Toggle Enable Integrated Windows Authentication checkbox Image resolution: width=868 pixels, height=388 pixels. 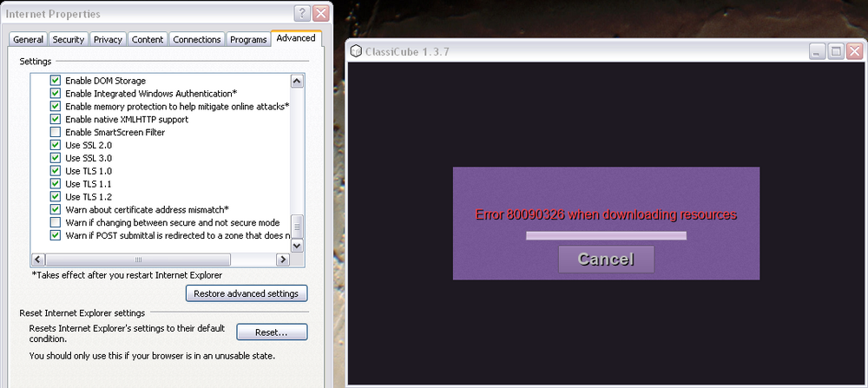pos(56,94)
